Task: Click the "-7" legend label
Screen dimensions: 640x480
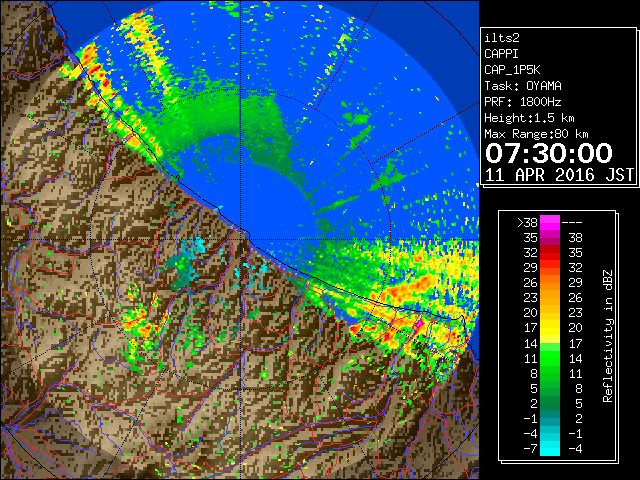Action: pyautogui.click(x=530, y=448)
